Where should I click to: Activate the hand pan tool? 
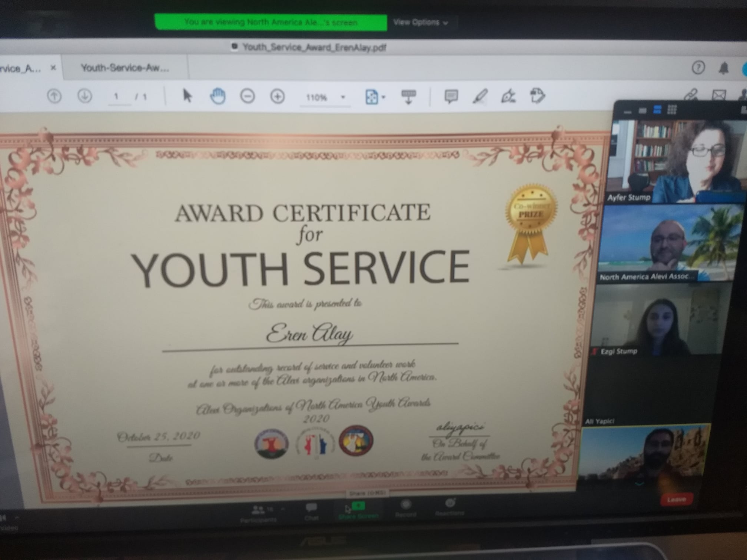(x=218, y=96)
